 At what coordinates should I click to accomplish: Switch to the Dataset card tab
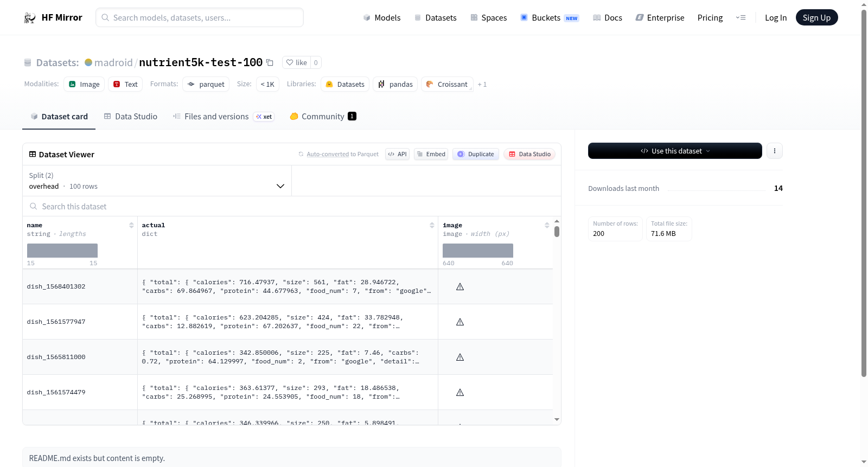click(59, 117)
